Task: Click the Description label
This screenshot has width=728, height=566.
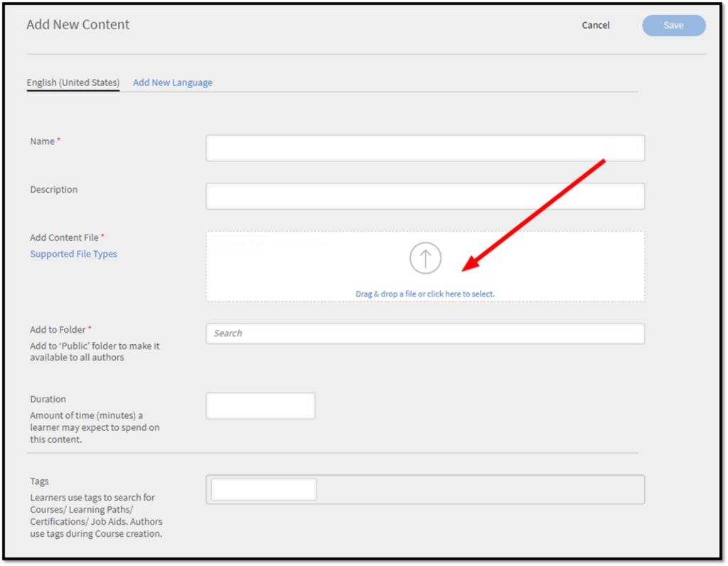Action: [53, 189]
